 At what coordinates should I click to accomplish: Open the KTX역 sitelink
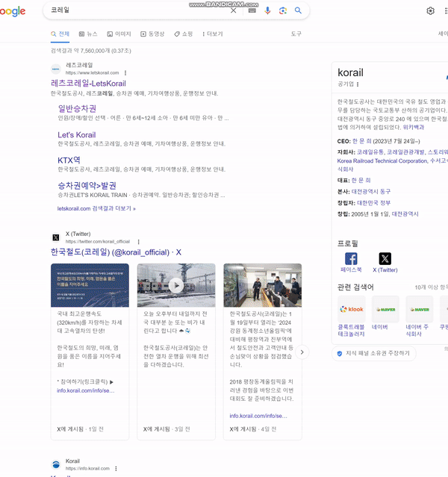(x=69, y=160)
